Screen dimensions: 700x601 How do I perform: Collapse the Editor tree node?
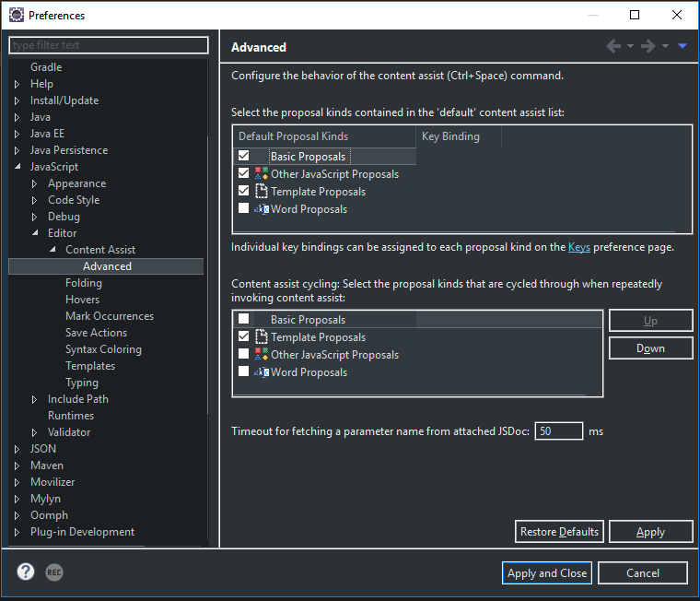click(x=35, y=232)
